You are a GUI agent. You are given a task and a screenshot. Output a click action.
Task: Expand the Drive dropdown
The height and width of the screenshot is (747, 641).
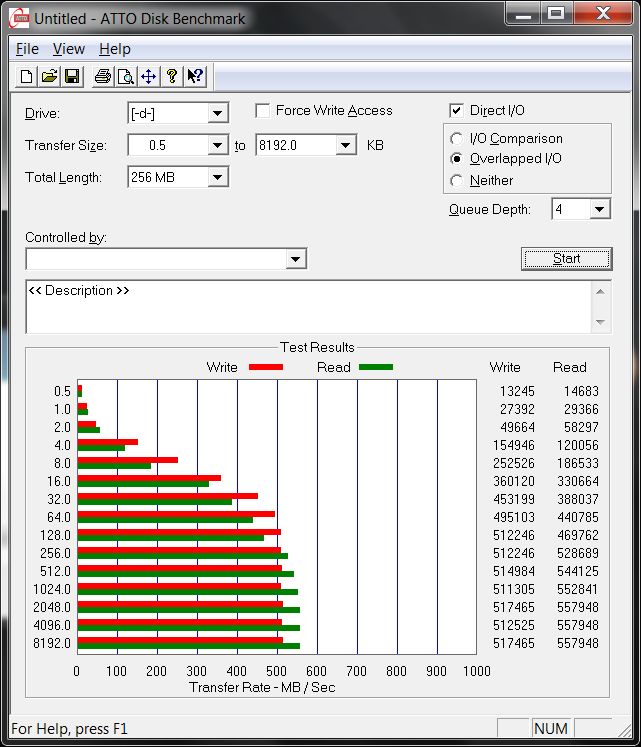218,113
